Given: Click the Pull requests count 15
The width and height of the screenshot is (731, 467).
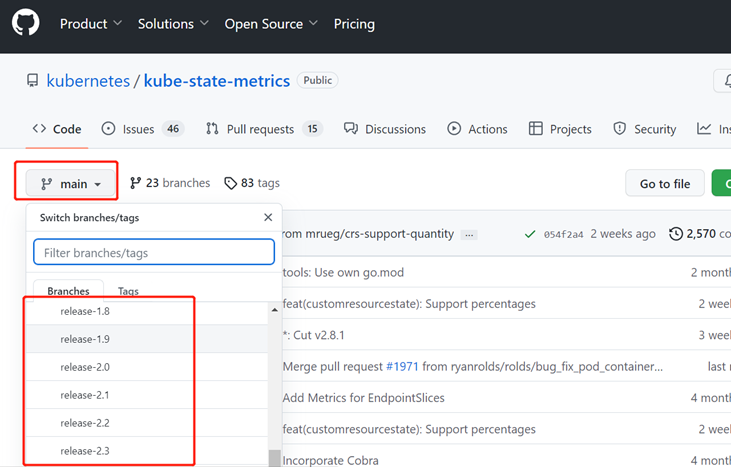Looking at the screenshot, I should [312, 129].
